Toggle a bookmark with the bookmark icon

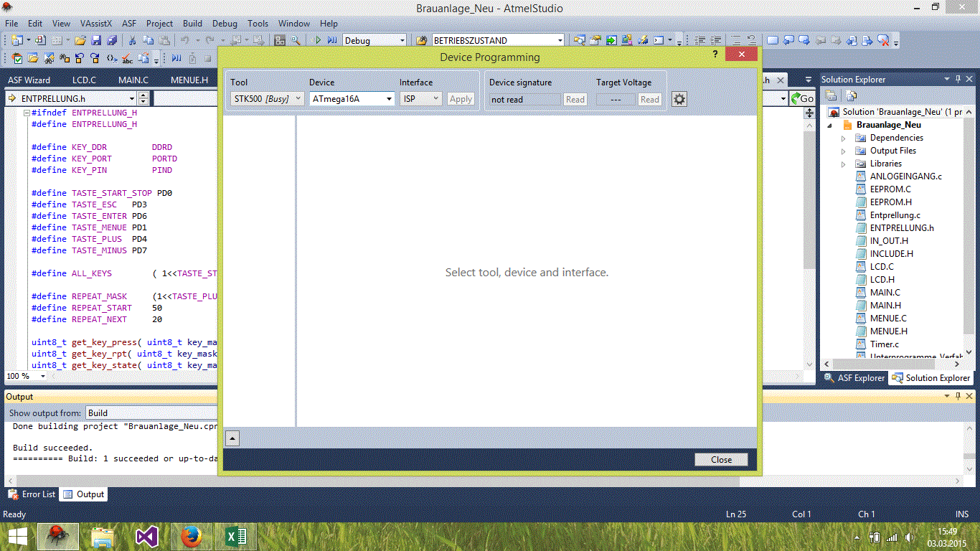773,40
